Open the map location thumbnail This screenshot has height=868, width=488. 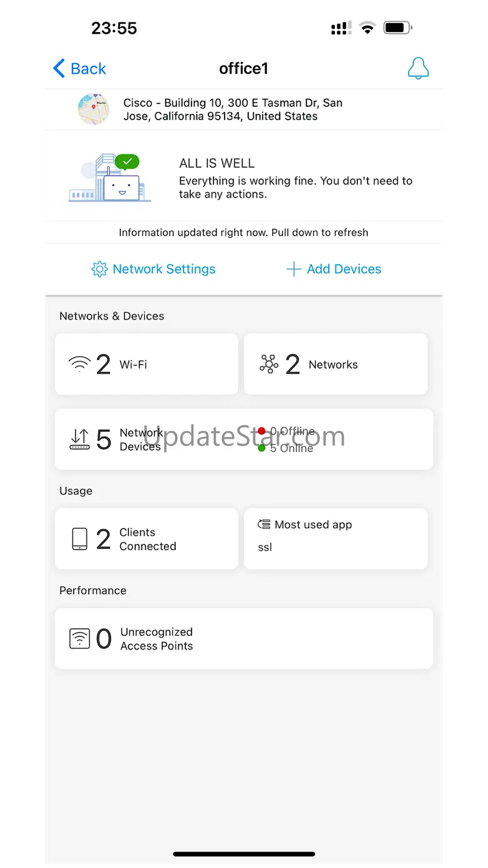tap(93, 109)
